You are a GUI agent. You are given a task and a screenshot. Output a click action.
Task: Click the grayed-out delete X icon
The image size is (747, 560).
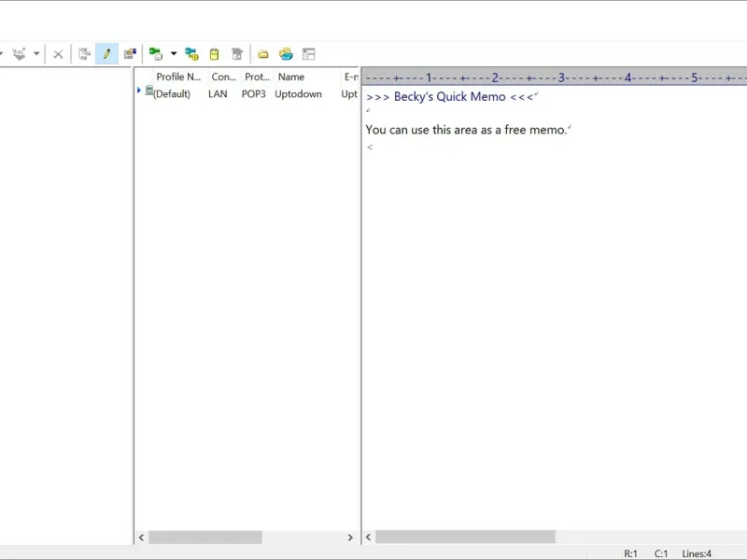point(58,54)
